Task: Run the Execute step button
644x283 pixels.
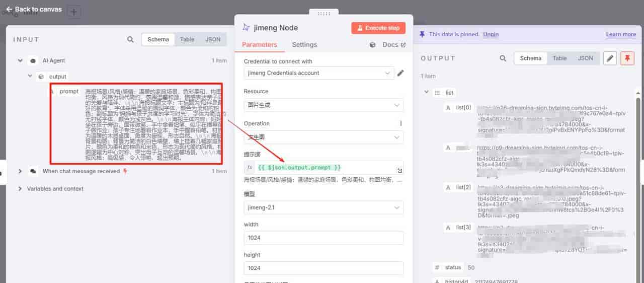Action: click(x=378, y=28)
